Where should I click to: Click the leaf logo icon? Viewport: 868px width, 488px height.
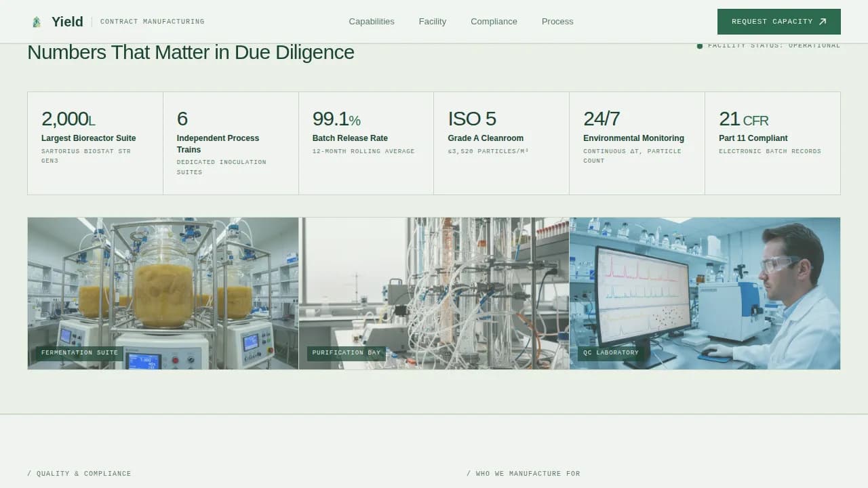(x=37, y=21)
